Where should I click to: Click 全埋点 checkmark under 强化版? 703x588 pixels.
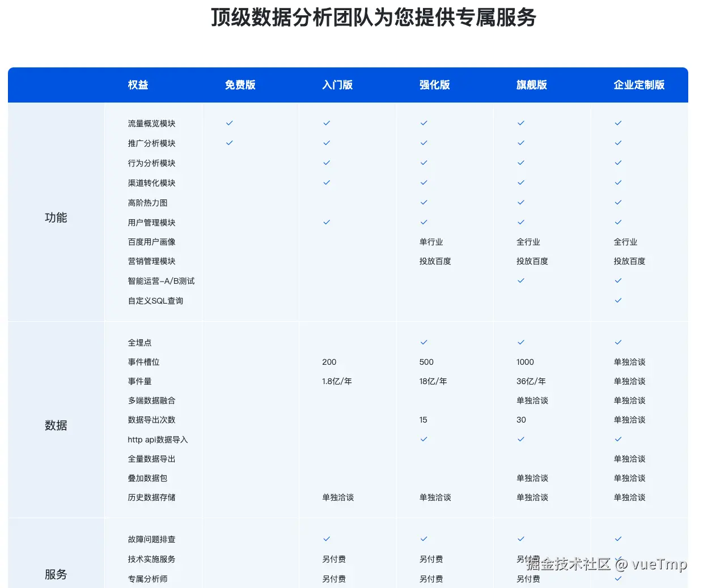(424, 342)
